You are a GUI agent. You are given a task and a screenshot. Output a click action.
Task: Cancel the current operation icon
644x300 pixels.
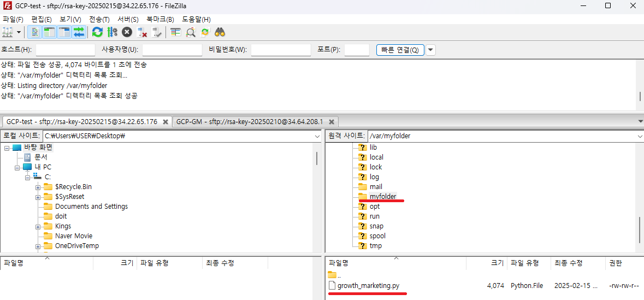tap(127, 32)
